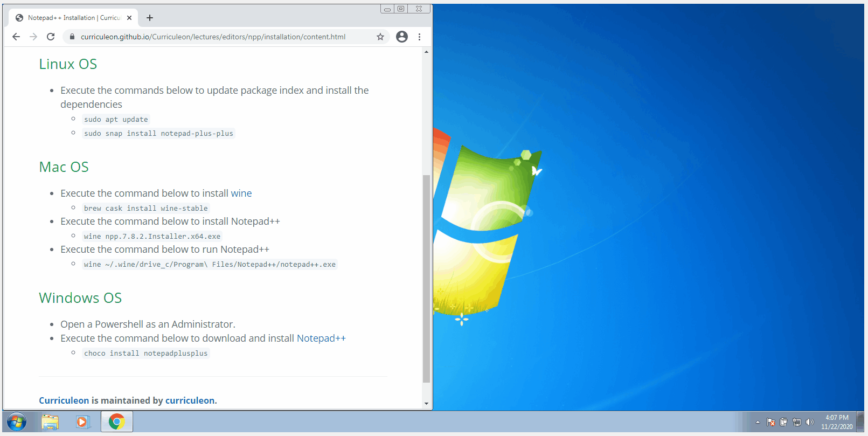Click the Windows OS heading
The image size is (868, 436).
click(80, 298)
